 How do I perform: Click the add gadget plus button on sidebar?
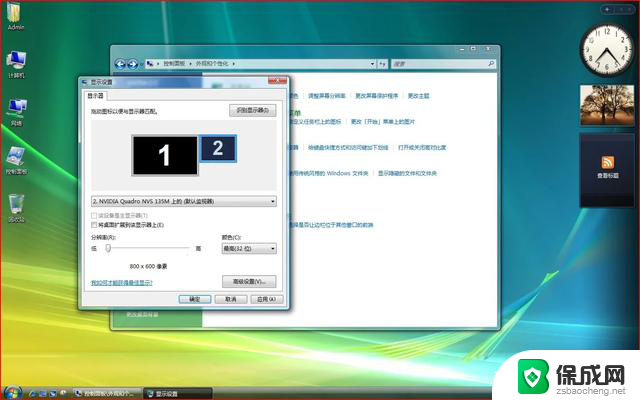(x=607, y=9)
